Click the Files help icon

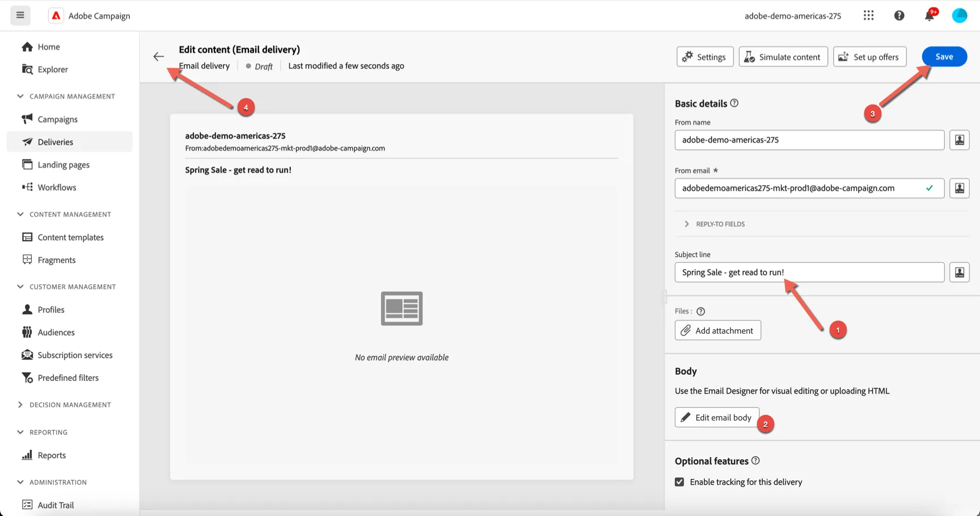point(701,311)
